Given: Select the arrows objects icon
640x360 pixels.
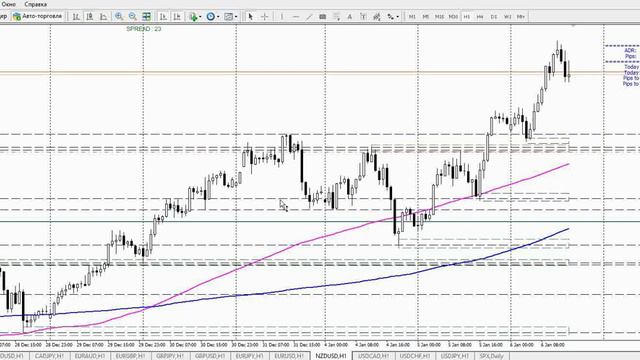Looking at the screenshot, I should point(391,17).
